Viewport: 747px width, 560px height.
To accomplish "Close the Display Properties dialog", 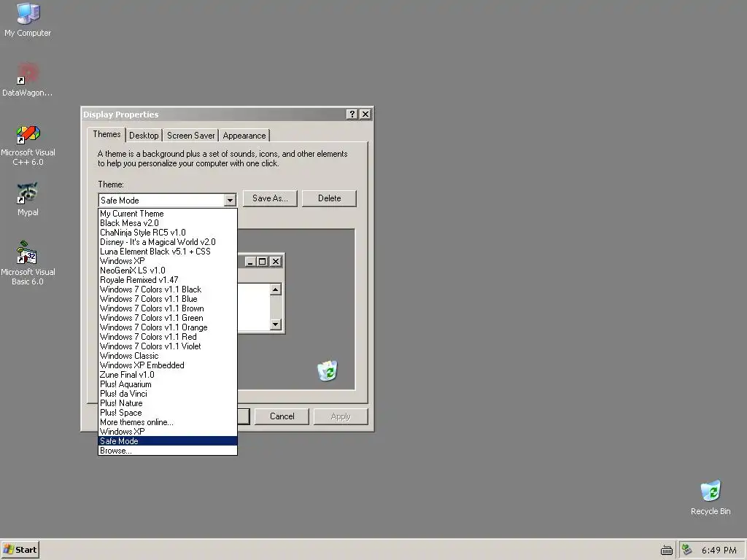I will [365, 114].
